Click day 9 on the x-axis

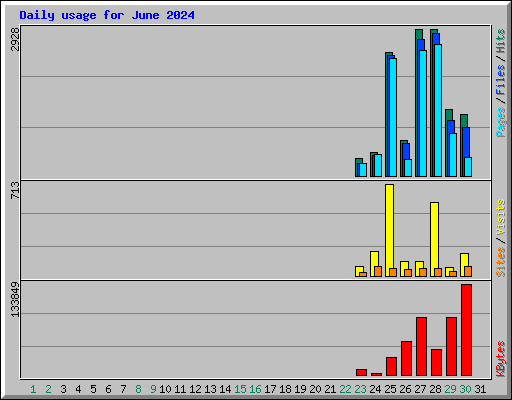click(x=153, y=389)
